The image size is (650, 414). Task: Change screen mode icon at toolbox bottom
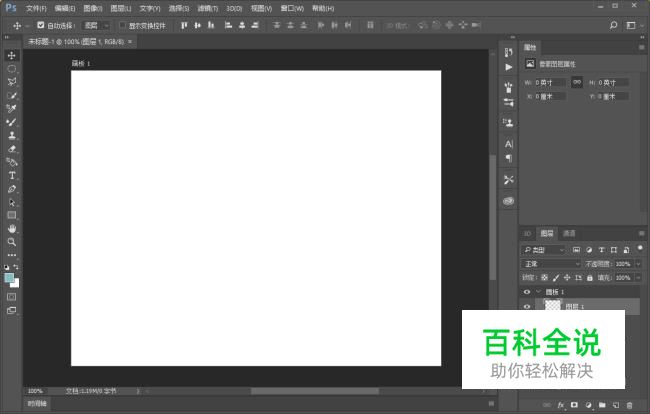(x=12, y=310)
